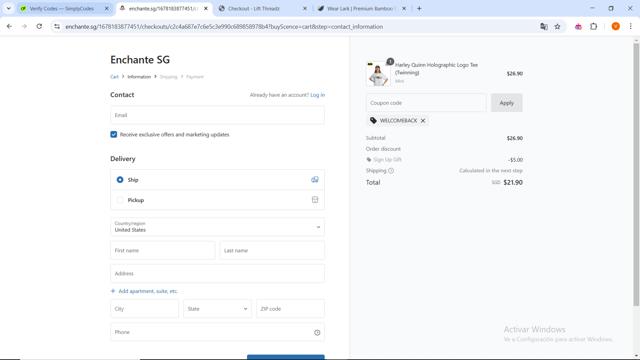Image resolution: width=640 pixels, height=360 pixels.
Task: Click the City input field
Action: (144, 309)
